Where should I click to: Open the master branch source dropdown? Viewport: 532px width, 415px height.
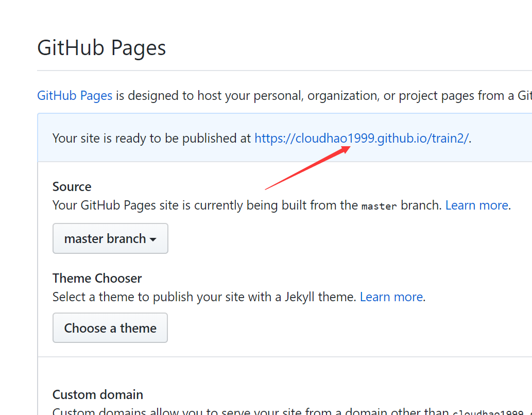110,238
